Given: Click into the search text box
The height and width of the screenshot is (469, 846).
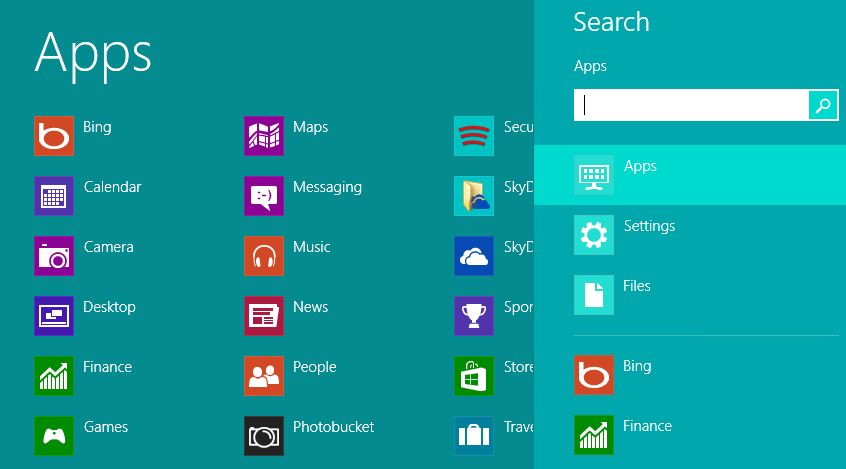Looking at the screenshot, I should [x=691, y=105].
